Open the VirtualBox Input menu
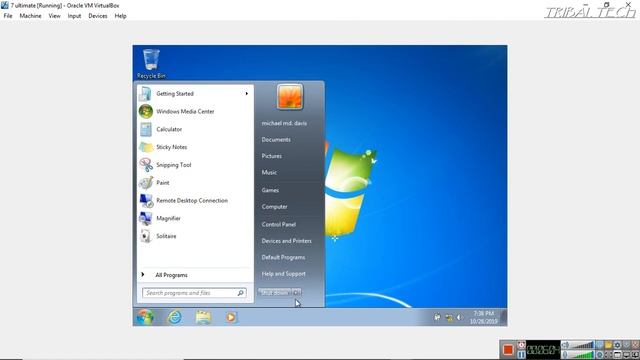This screenshot has height=360, width=640. point(74,16)
